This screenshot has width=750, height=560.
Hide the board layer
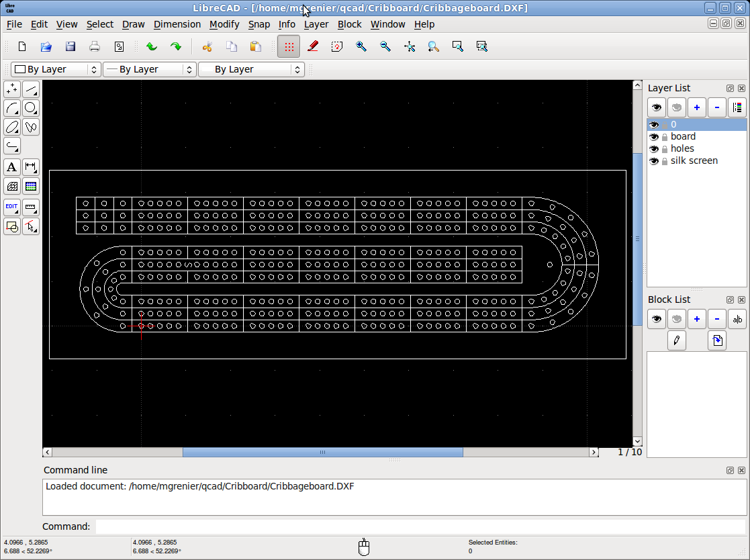pos(654,136)
